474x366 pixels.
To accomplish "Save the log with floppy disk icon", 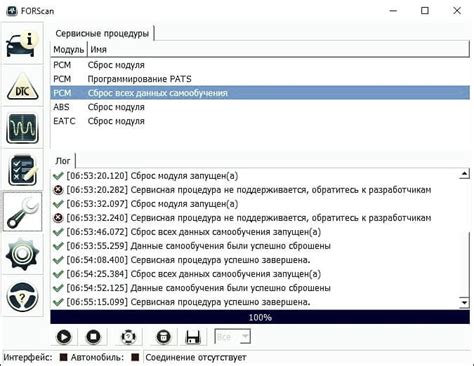I will pos(193,337).
